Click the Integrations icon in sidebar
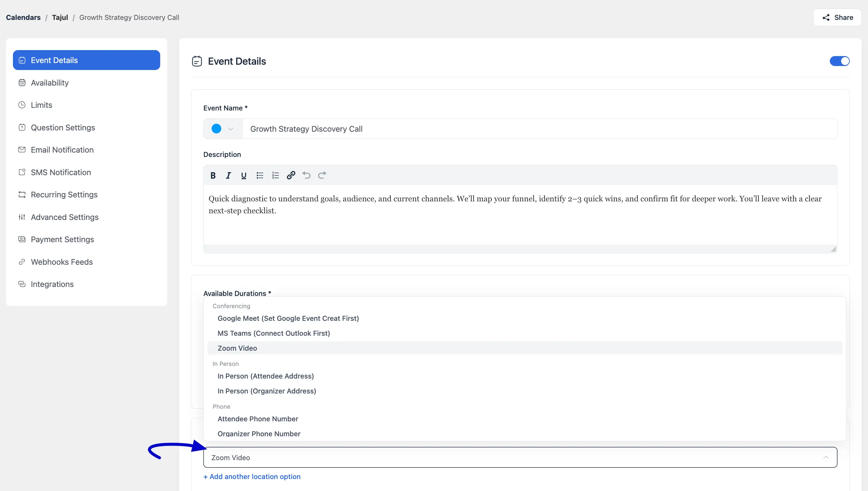 coord(22,284)
